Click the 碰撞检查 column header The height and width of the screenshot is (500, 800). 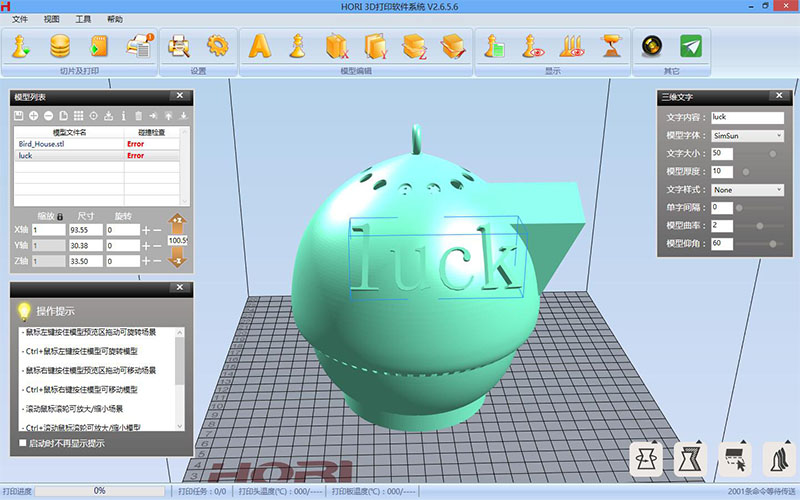point(152,132)
